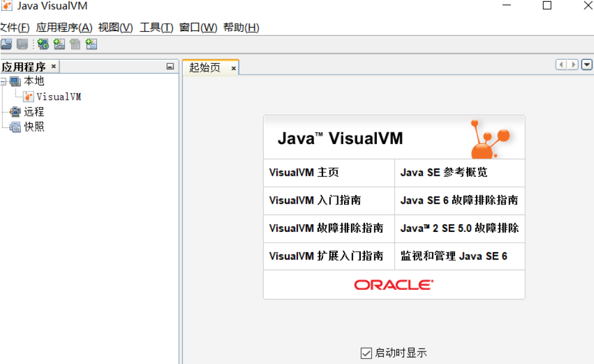This screenshot has height=364, width=594.
Task: Click the Add JMX Connection toolbar icon
Action: (59, 44)
